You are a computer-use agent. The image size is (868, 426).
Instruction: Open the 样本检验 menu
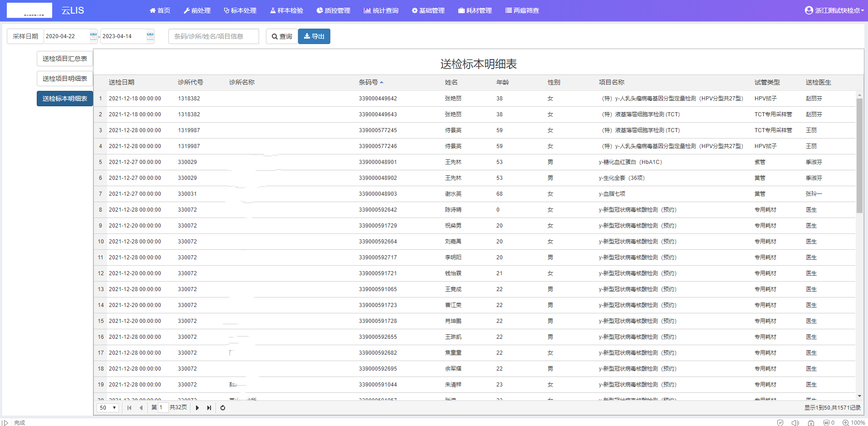(x=286, y=10)
